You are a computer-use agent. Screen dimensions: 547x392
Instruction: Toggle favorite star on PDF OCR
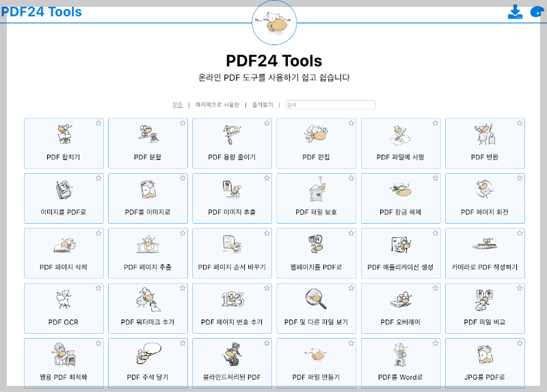click(x=98, y=288)
